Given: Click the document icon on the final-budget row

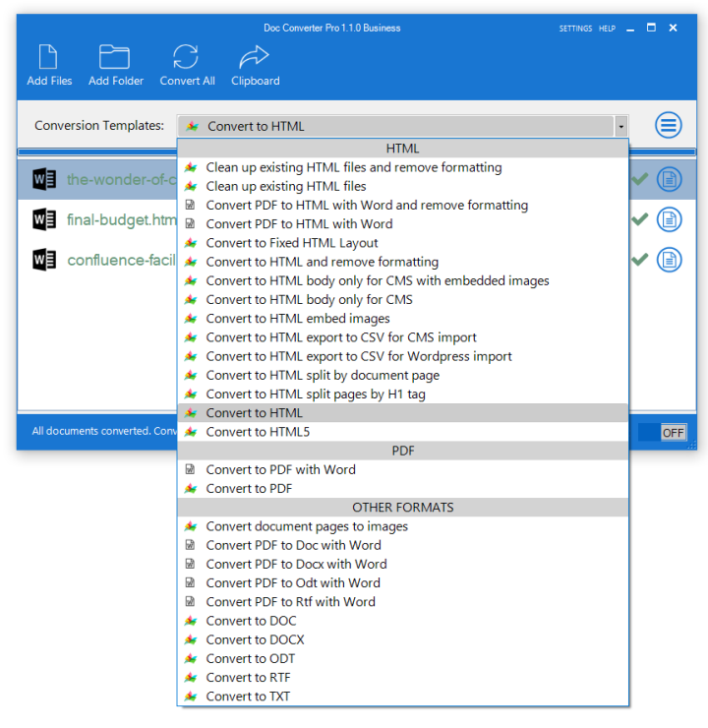Looking at the screenshot, I should 669,219.
